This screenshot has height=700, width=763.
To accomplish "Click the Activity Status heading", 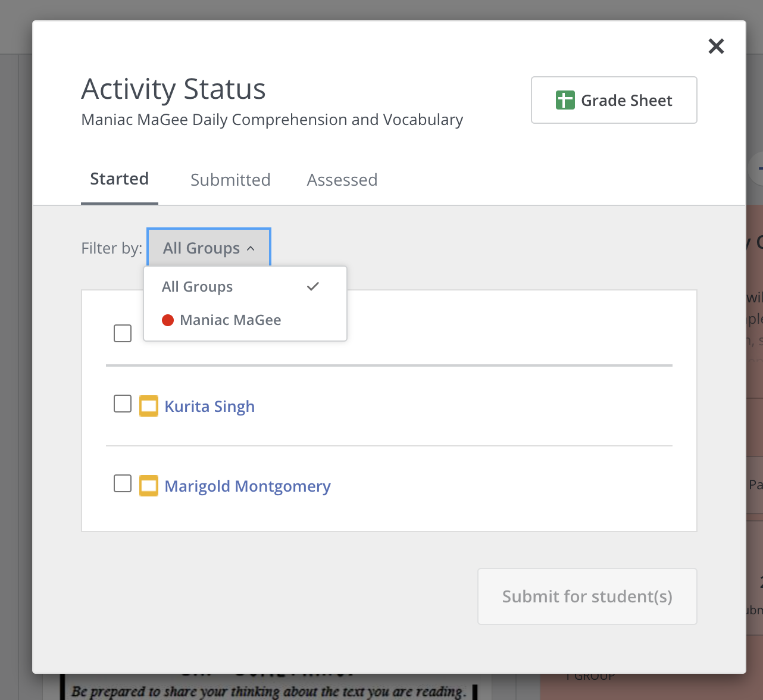I will pyautogui.click(x=174, y=89).
